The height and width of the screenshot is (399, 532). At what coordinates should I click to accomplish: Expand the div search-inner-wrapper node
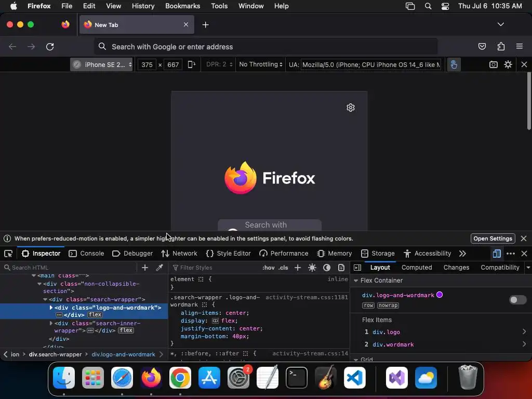(x=51, y=323)
